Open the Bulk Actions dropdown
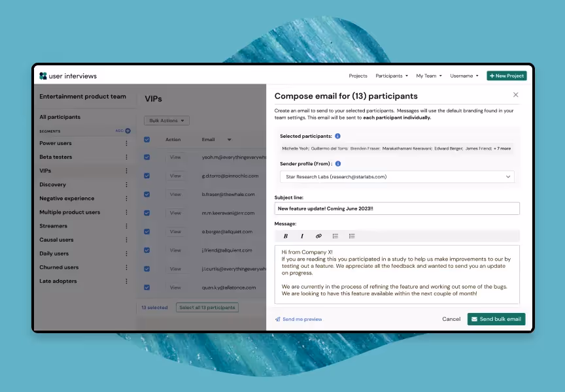The height and width of the screenshot is (392, 565). [167, 121]
